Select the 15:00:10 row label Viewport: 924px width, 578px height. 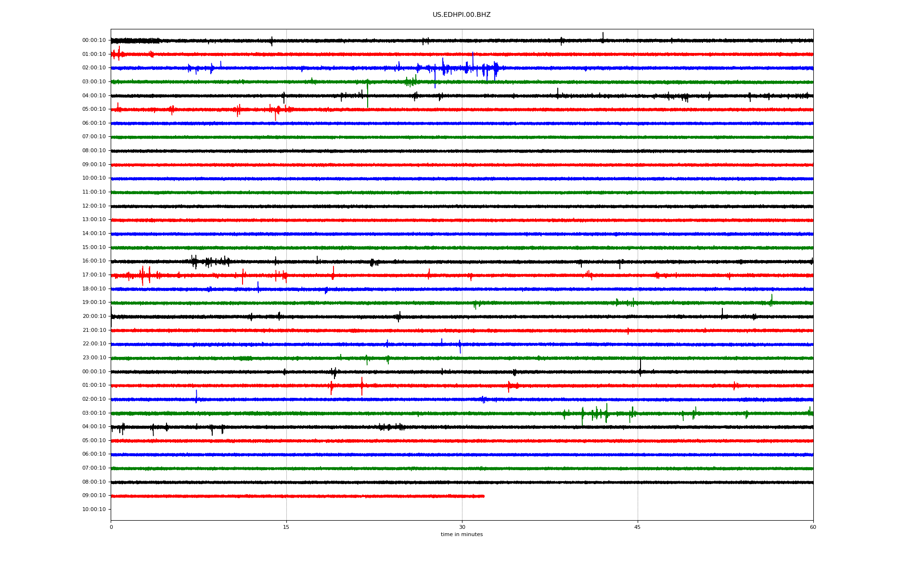pyautogui.click(x=94, y=248)
